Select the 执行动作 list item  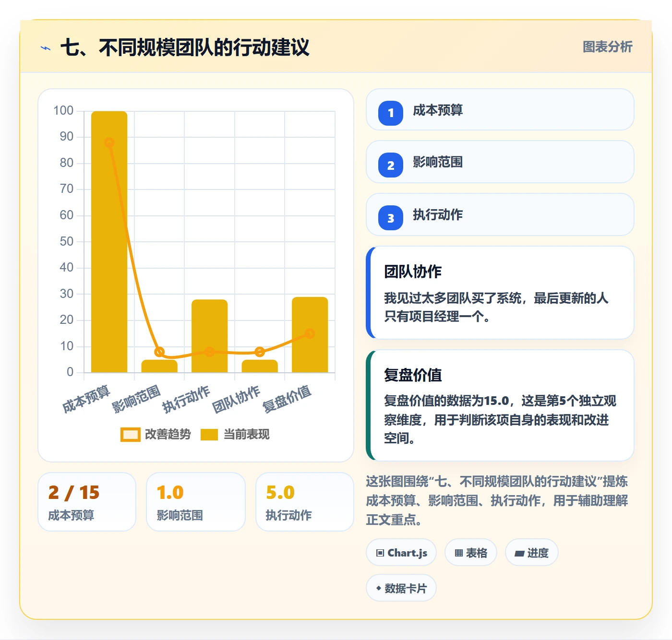500,214
